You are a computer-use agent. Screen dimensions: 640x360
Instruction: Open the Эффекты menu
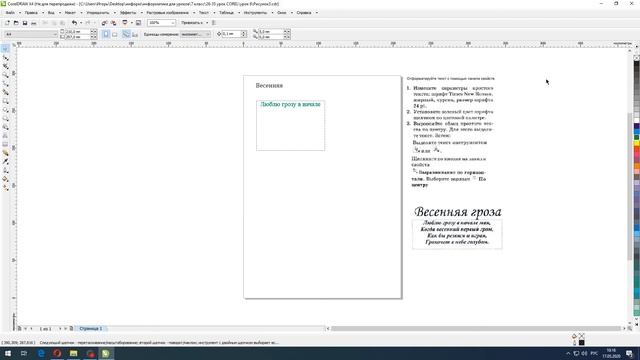pyautogui.click(x=128, y=13)
